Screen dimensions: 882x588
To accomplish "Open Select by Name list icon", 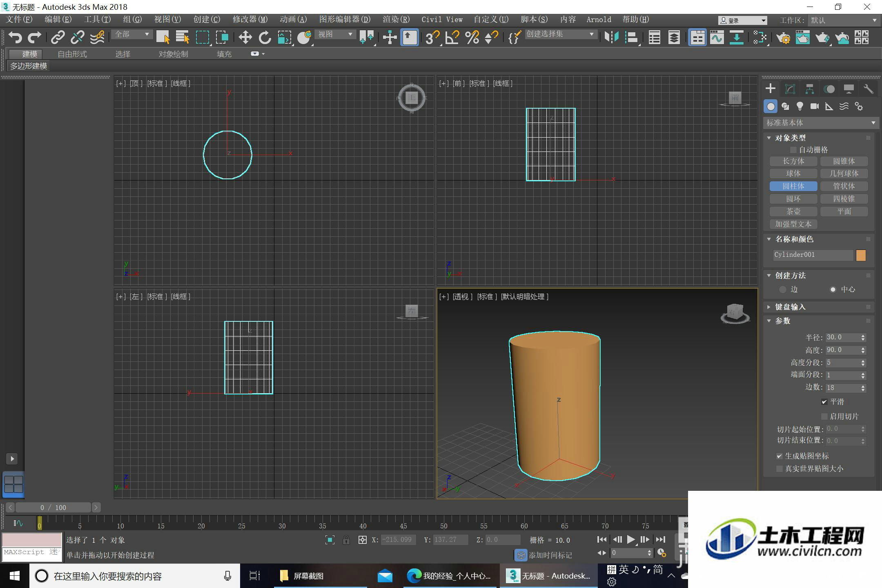I will point(182,38).
